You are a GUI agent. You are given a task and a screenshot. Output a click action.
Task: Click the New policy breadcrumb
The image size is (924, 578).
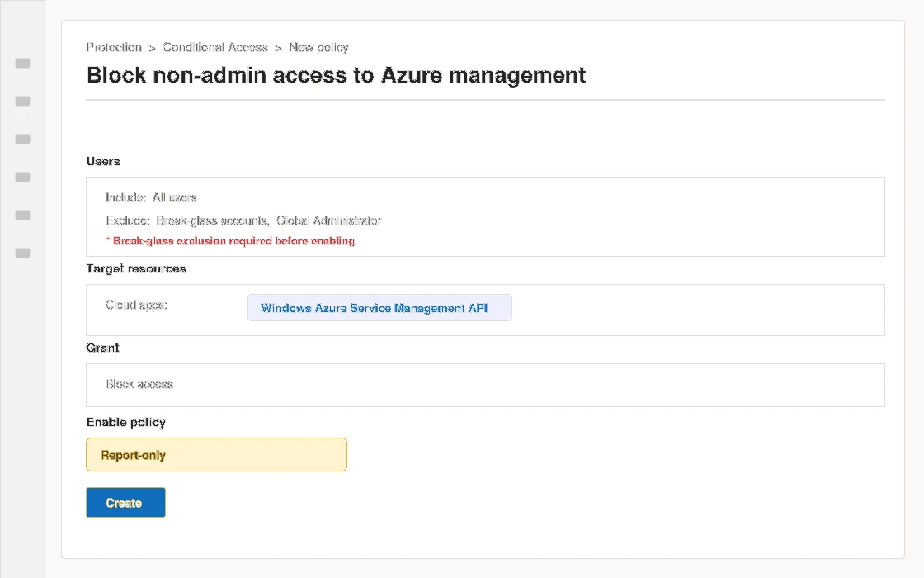pyautogui.click(x=318, y=47)
